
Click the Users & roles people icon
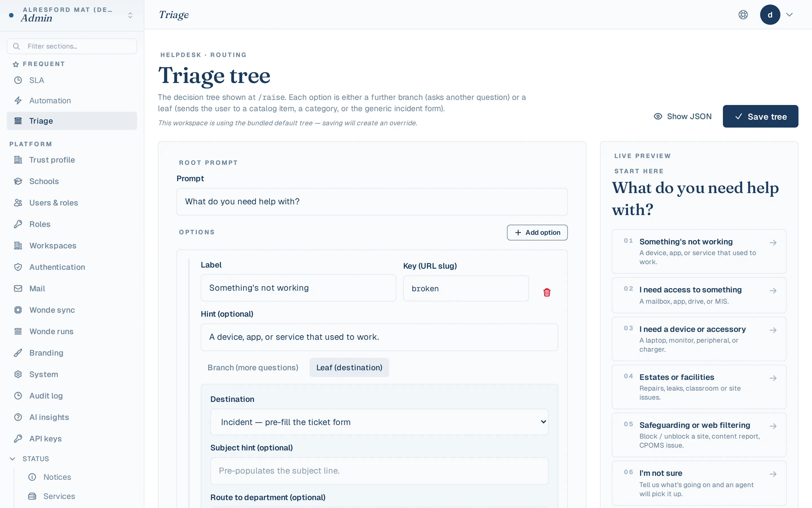[x=18, y=203]
